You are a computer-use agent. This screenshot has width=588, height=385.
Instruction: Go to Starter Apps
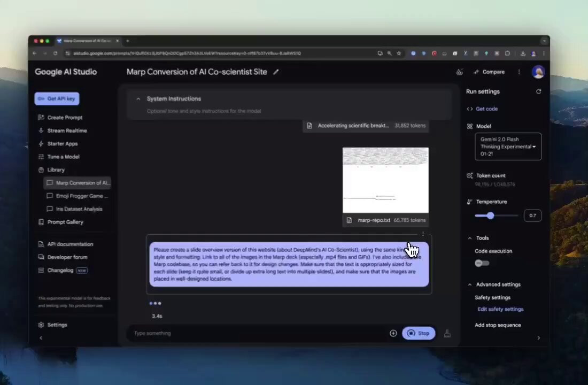click(58, 144)
